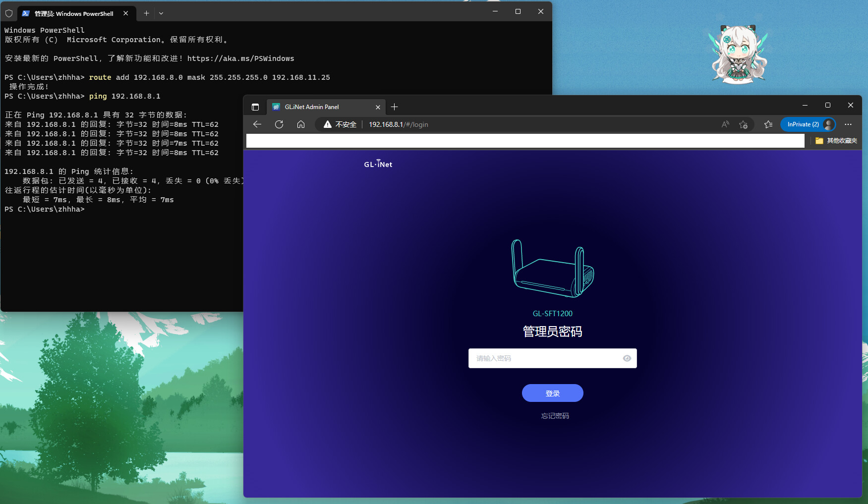The image size is (868, 504).
Task: Select the GL.iNet Admin Panel tab
Action: point(317,107)
